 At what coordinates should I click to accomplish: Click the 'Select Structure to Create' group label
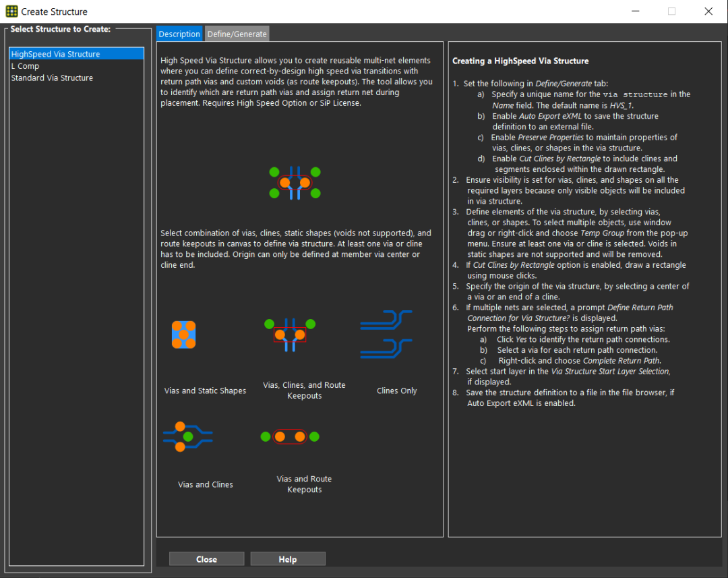[x=61, y=30]
